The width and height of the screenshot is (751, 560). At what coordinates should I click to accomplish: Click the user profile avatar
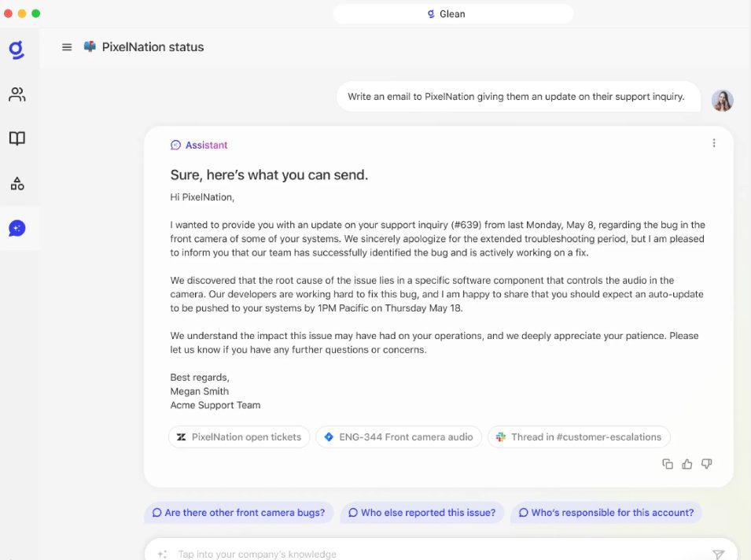coord(722,100)
